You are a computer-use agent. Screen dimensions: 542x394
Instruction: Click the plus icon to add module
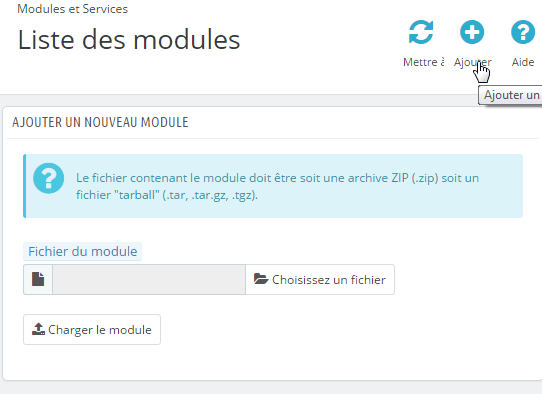click(x=472, y=32)
